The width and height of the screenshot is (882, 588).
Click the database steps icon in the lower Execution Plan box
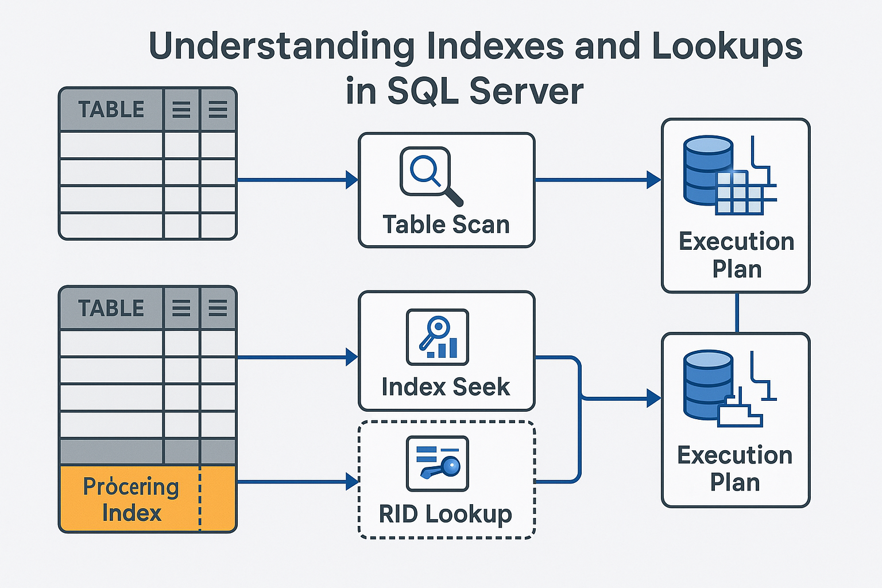pyautogui.click(x=730, y=389)
